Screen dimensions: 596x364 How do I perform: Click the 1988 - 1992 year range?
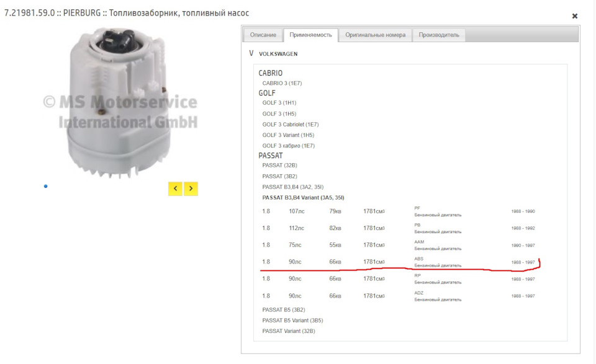click(523, 228)
